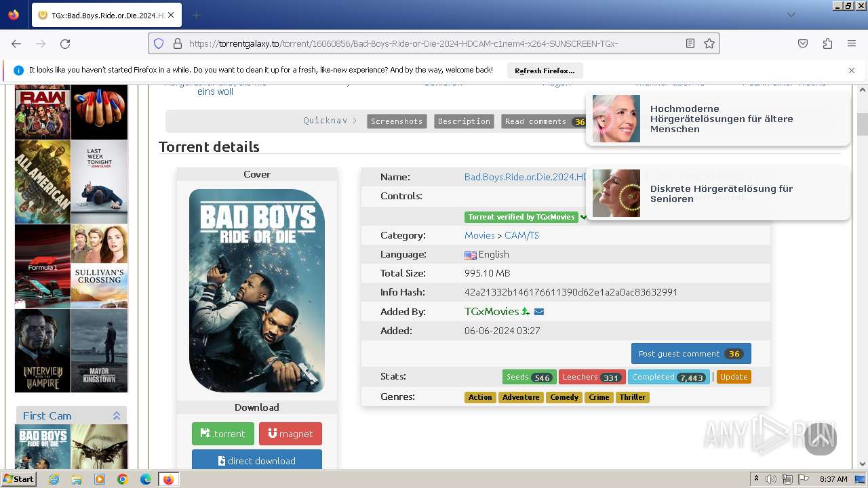Screen dimensions: 868x488
Task: Open CAM/TS subcategory link
Action: coord(521,235)
